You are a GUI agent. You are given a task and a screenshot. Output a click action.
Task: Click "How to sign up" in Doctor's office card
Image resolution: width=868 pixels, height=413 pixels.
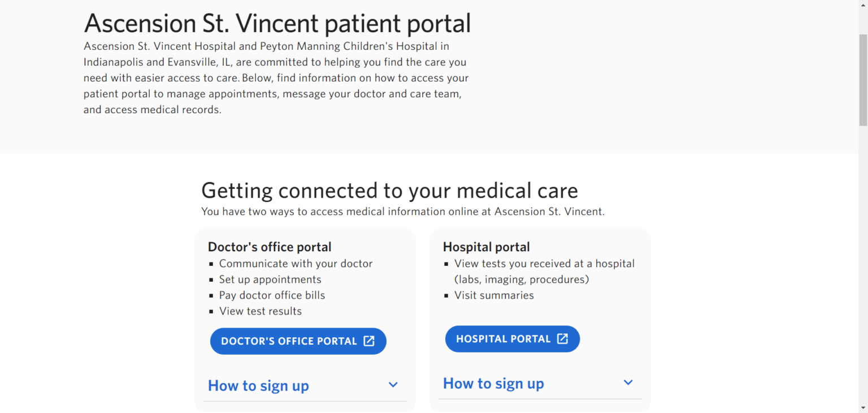coord(258,386)
